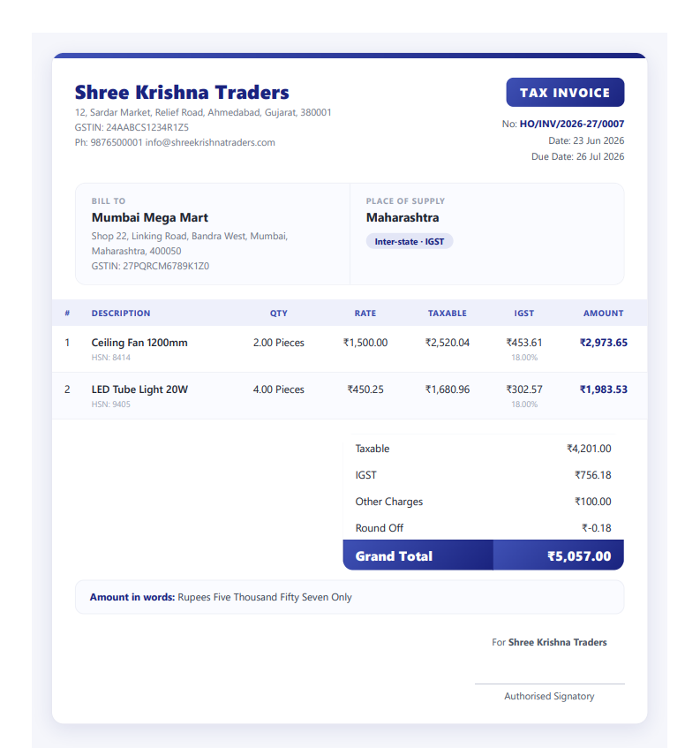
Task: Click the Inter-state · IGST pill
Action: [409, 241]
